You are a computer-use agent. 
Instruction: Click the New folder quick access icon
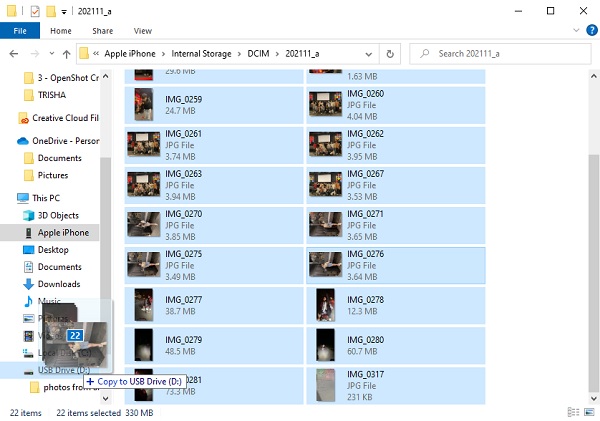click(51, 11)
